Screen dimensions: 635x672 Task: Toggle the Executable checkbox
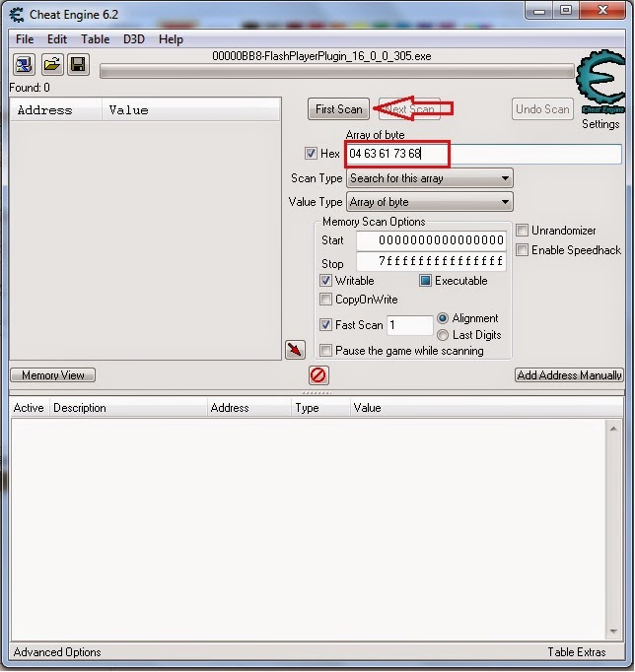click(425, 280)
